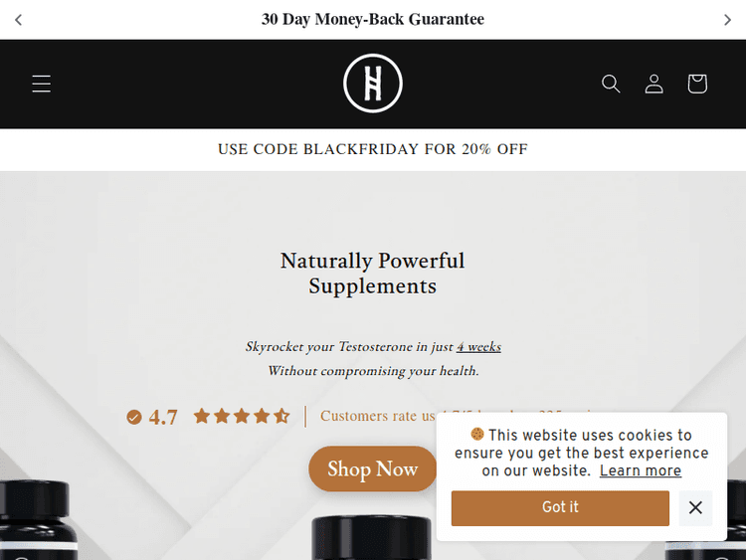Click the Shop Now button
This screenshot has height=560, width=746.
[373, 468]
